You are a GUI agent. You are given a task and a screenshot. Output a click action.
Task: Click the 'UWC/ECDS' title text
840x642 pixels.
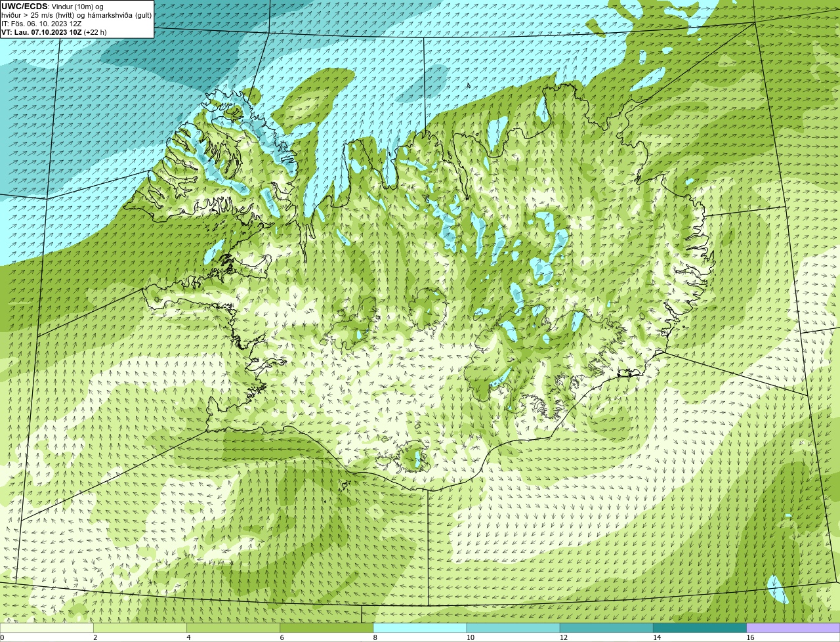tap(24, 7)
